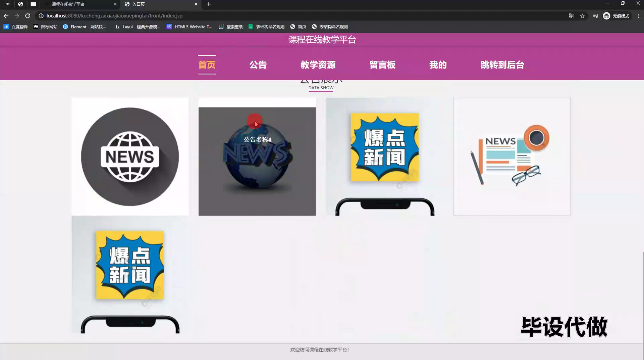Open the 百度翻译 bookmark
Viewport: 644px width, 360px height.
(15, 27)
